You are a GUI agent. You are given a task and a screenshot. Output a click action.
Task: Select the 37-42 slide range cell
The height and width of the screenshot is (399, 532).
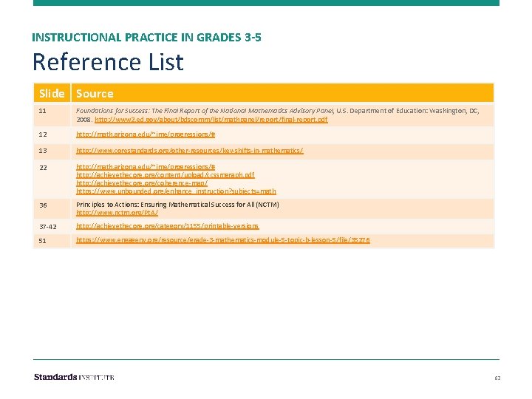click(x=52, y=226)
